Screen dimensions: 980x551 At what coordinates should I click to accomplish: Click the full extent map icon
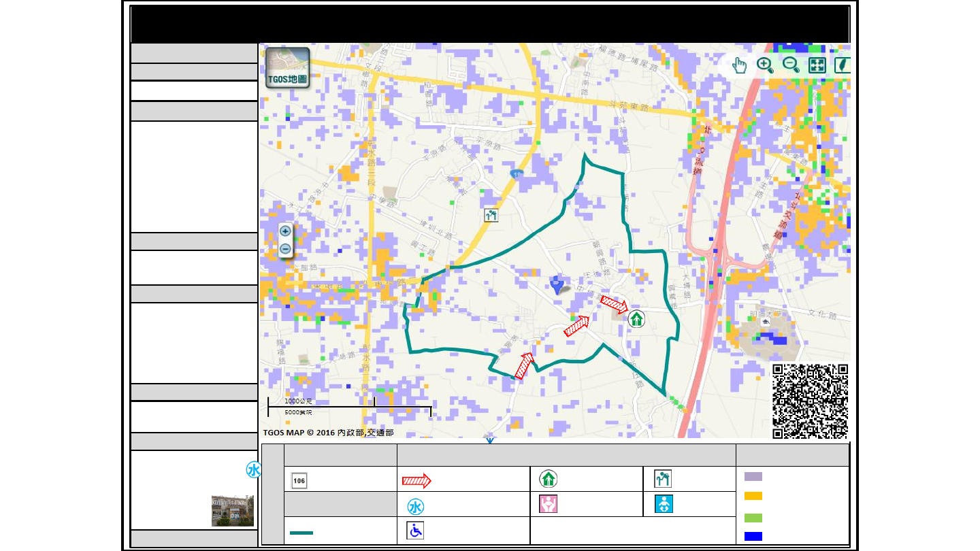tap(817, 65)
